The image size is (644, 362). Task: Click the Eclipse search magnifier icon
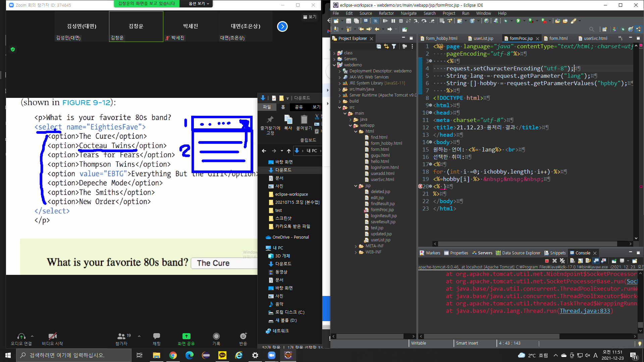pos(592,29)
